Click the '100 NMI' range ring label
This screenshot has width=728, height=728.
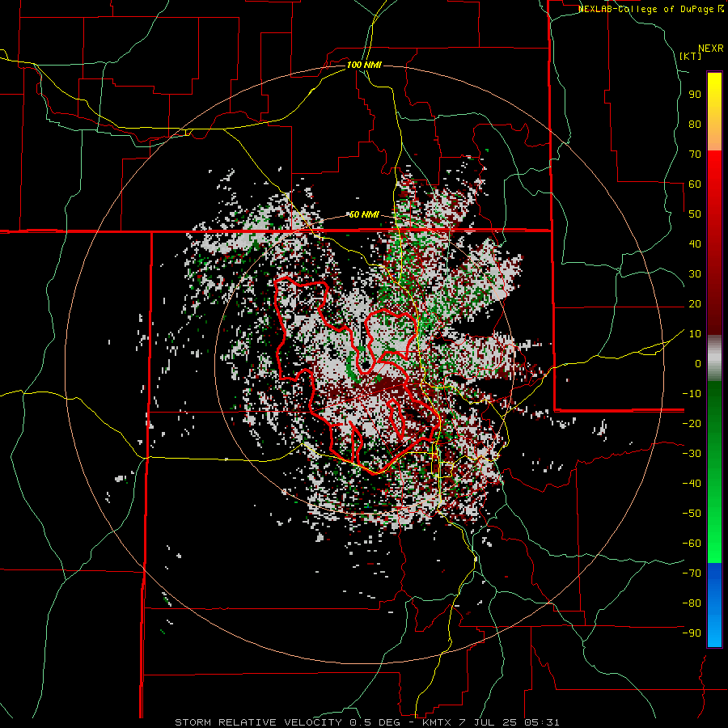tap(364, 65)
